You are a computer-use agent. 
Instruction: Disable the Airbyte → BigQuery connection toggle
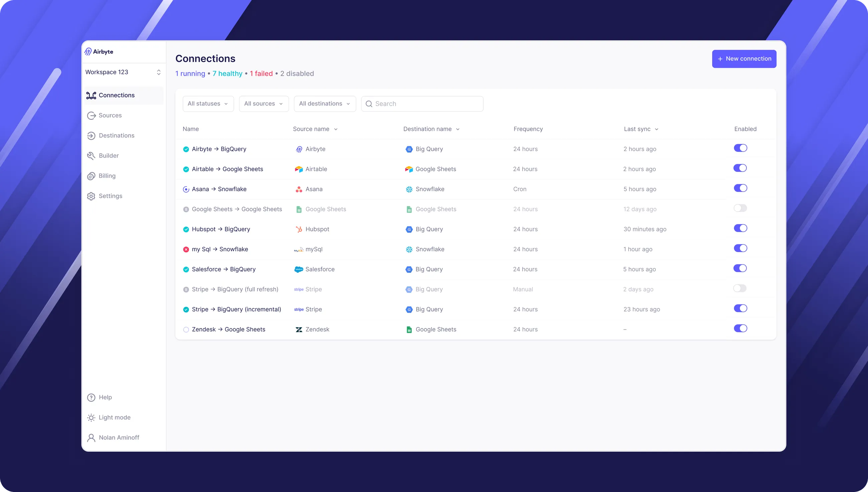[x=740, y=148]
